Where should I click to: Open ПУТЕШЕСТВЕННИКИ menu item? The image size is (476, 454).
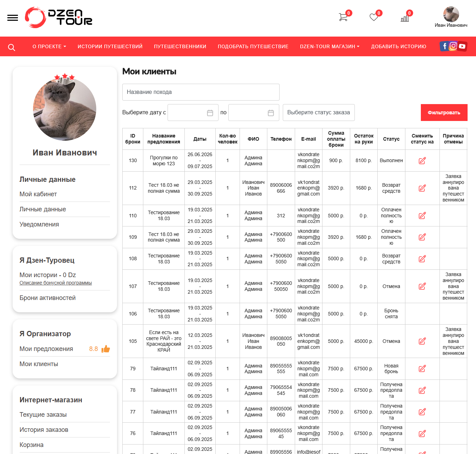pos(180,46)
